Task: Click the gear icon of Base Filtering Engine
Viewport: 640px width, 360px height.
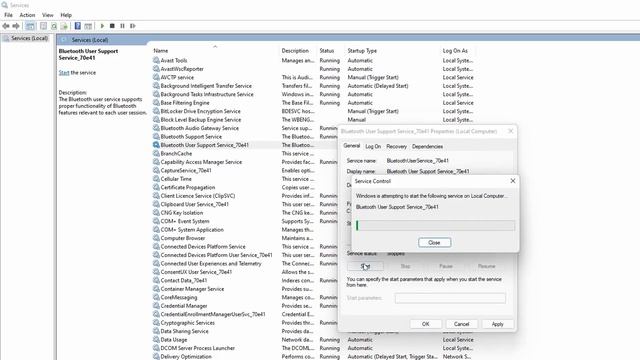Action: tap(156, 102)
